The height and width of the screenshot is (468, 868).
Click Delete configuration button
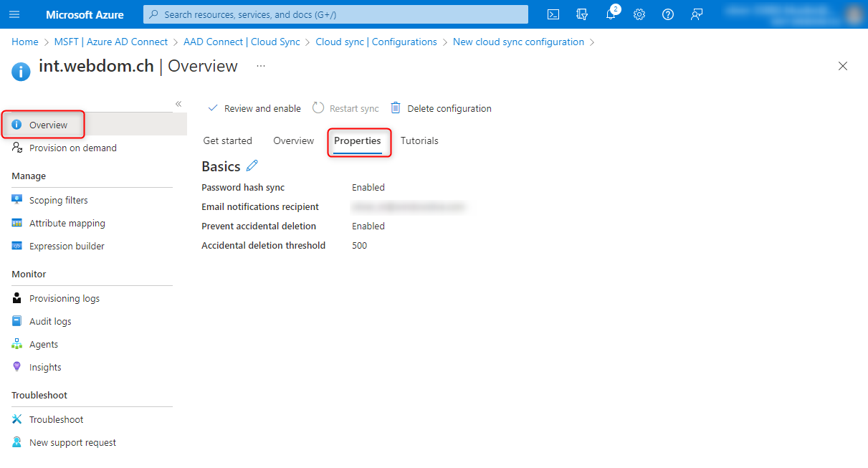coord(442,108)
